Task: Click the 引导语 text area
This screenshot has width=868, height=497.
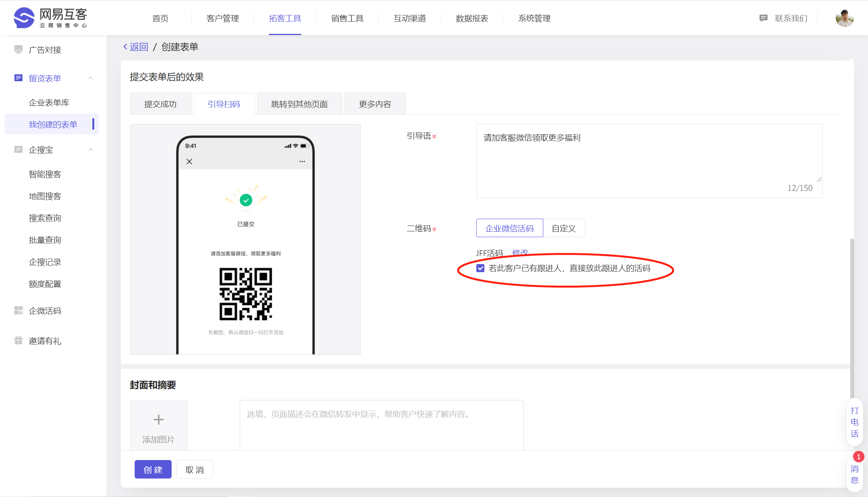Action: point(649,161)
